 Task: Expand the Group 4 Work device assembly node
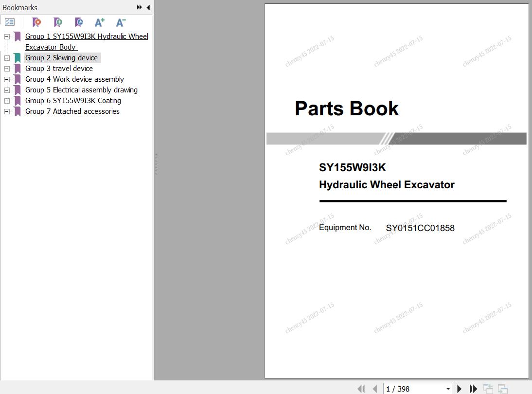(7, 79)
